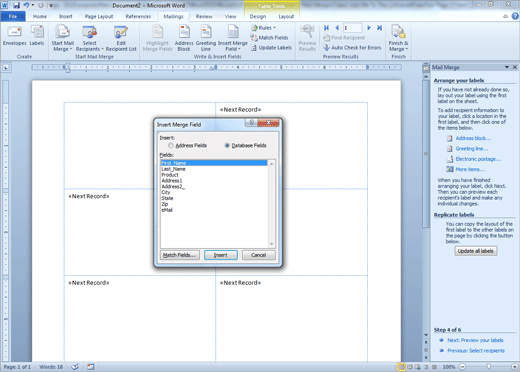Viewport: 520px width, 372px height.
Task: Click the document vertical scrollbar
Action: click(x=426, y=153)
